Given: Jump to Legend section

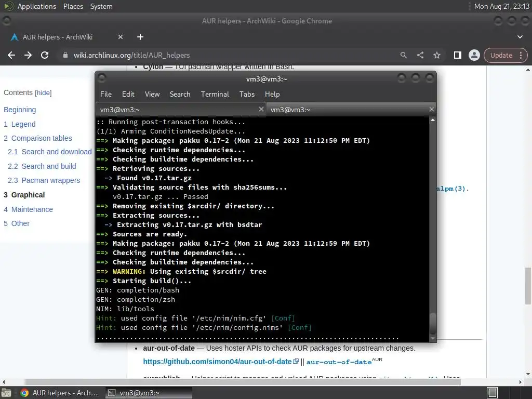Looking at the screenshot, I should 19,124.
